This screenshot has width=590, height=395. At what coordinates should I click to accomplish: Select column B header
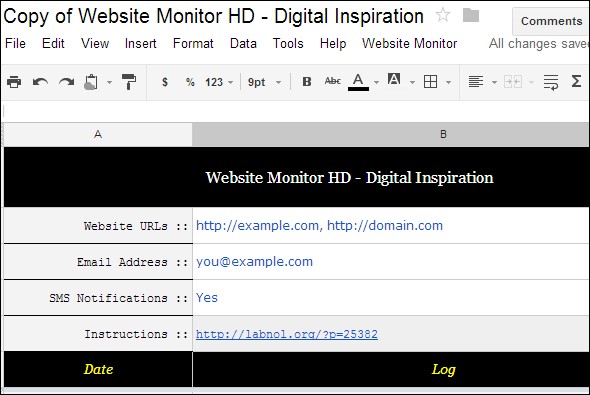click(391, 134)
